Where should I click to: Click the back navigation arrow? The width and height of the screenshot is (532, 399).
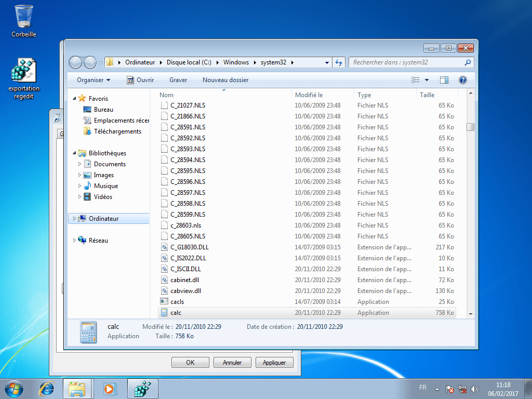coord(75,62)
